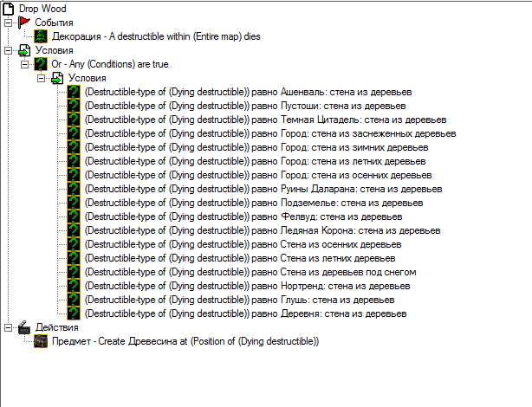Select condition Подземелье: стена из деревьев
This screenshot has width=532, height=407.
pos(254,203)
